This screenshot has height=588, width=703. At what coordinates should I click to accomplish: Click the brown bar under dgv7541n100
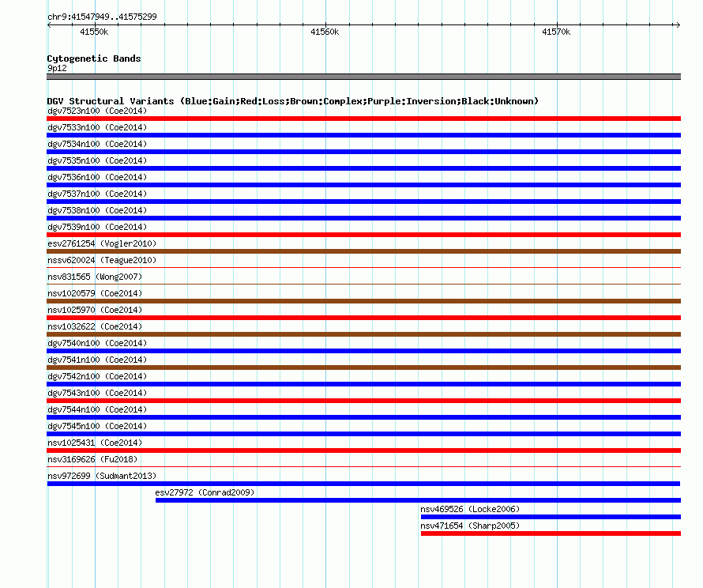tap(363, 367)
